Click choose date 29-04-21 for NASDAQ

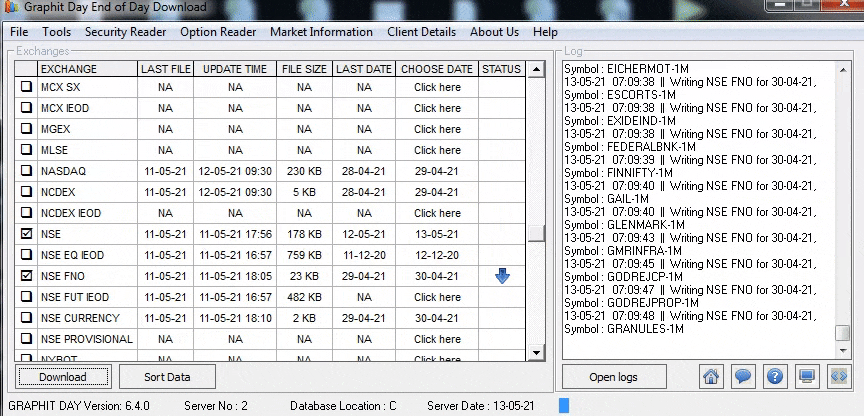coord(436,171)
